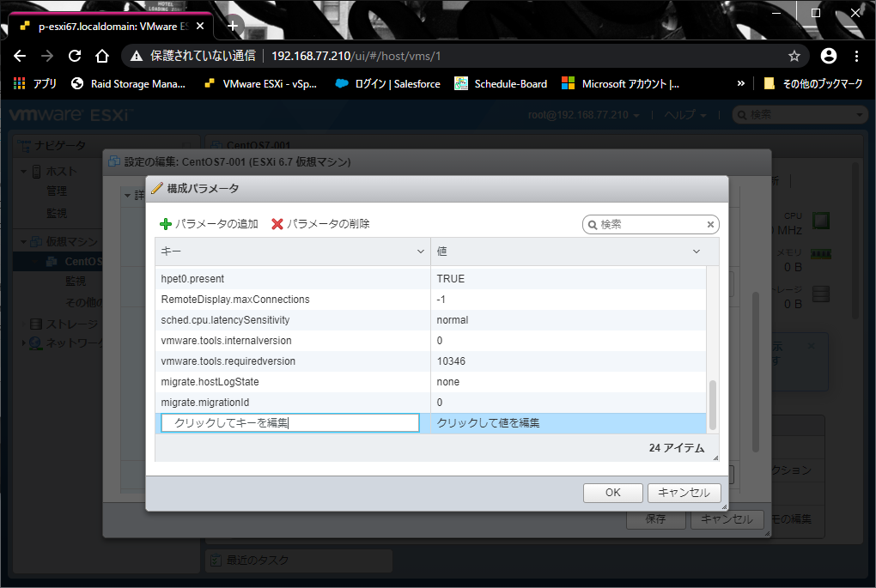Select the migrate.migrationId key
Image resolution: width=876 pixels, height=588 pixels.
(205, 403)
